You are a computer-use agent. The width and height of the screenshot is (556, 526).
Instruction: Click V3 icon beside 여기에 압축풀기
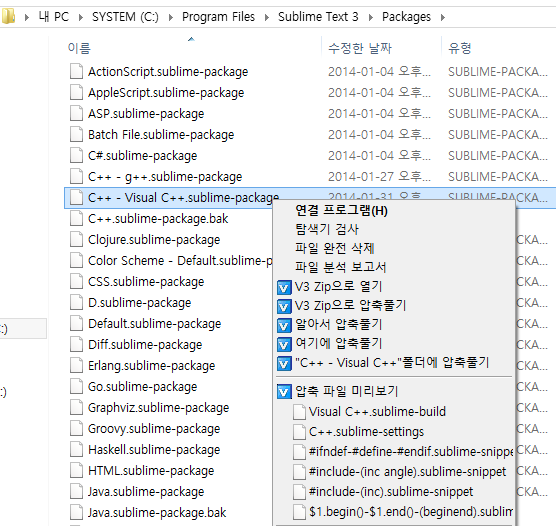[x=284, y=344]
